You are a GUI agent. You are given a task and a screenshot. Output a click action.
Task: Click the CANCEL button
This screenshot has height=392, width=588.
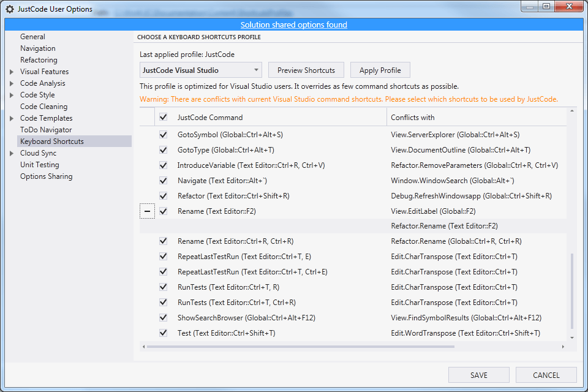point(546,375)
